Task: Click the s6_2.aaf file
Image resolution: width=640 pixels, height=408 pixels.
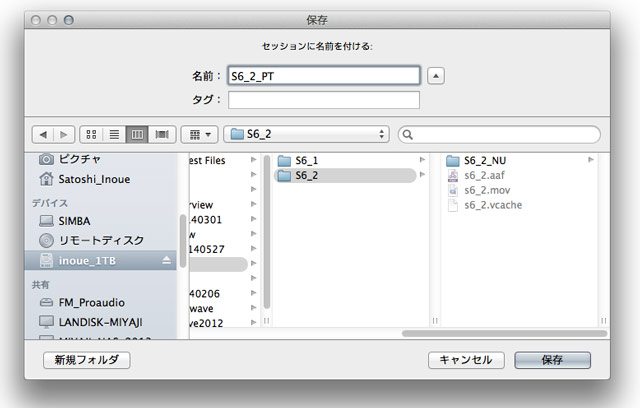Action: point(520,175)
